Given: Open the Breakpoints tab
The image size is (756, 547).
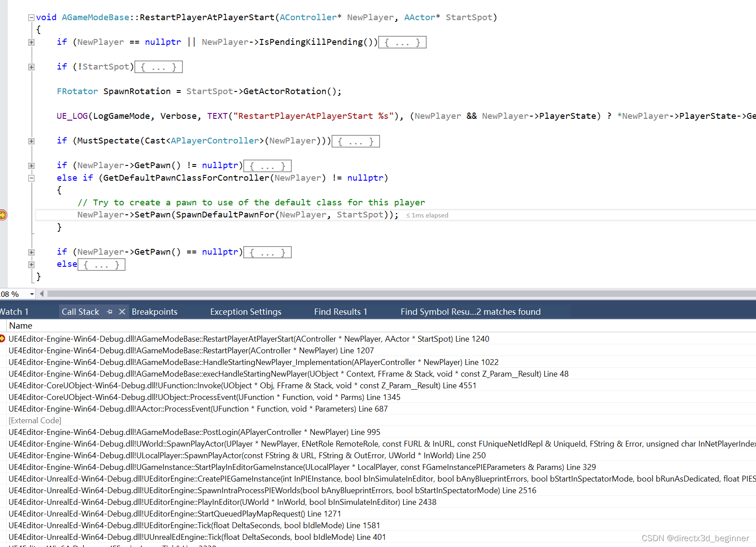Looking at the screenshot, I should coord(155,312).
